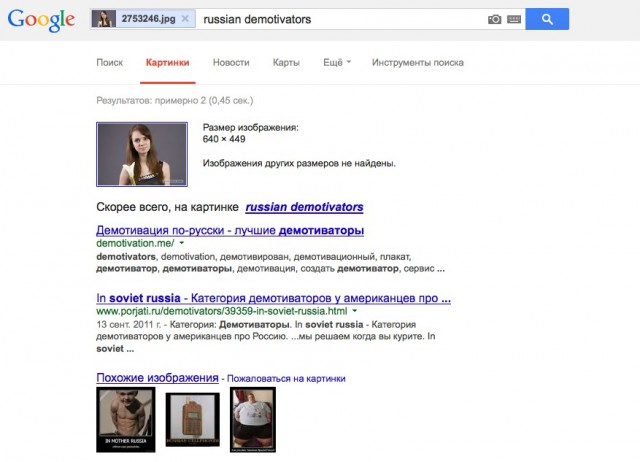Focus the search field with 'russian demotivators'

(x=341, y=19)
